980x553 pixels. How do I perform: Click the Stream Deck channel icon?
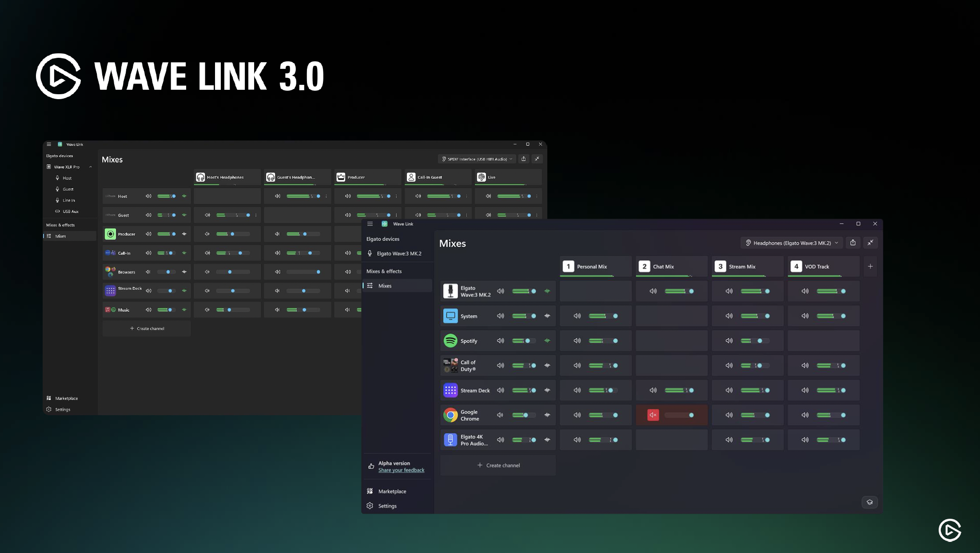(450, 390)
